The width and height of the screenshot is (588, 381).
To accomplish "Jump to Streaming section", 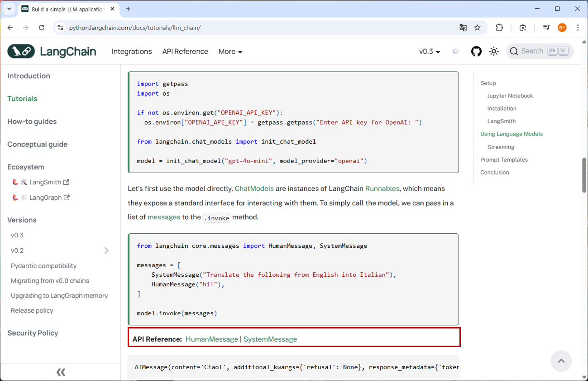I will click(501, 147).
